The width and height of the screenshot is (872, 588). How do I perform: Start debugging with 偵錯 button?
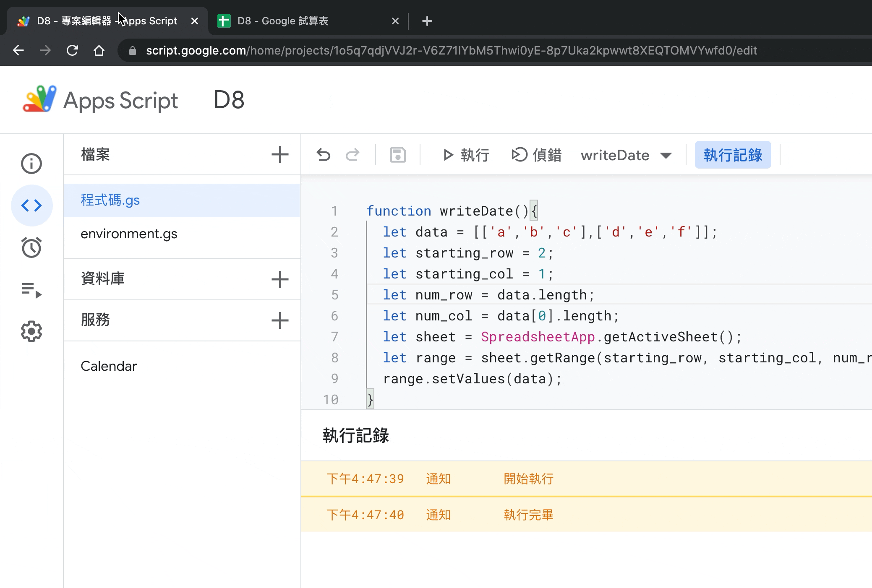pos(536,155)
